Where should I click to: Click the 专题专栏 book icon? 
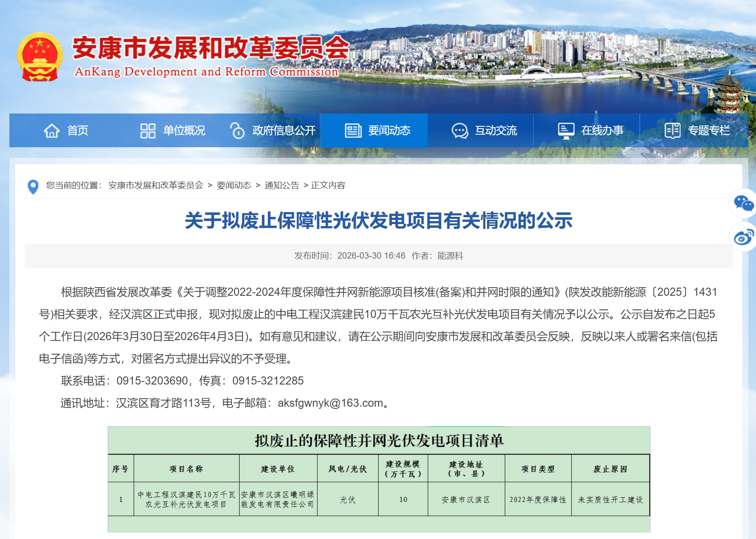[x=672, y=131]
